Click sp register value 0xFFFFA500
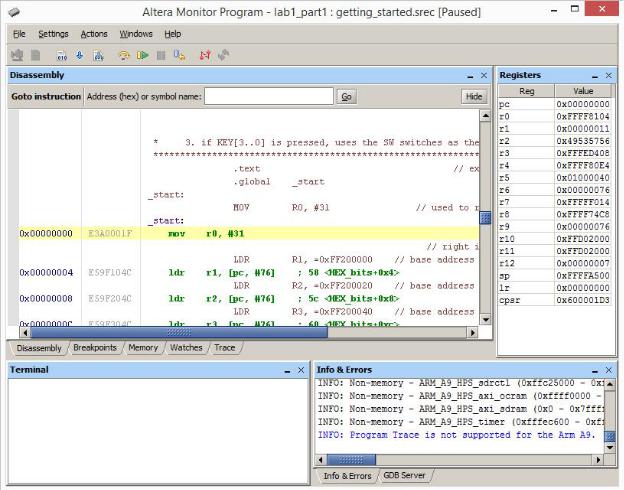 point(583,276)
